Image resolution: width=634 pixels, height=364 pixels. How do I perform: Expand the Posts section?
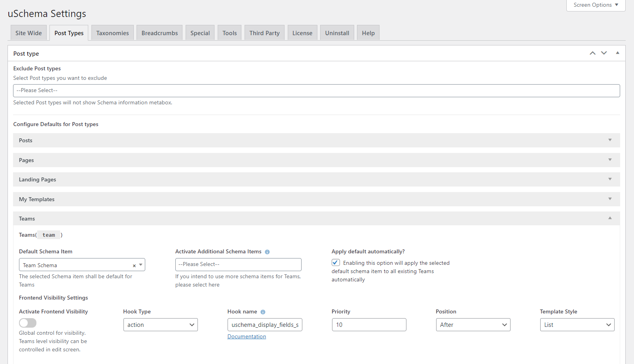(316, 140)
